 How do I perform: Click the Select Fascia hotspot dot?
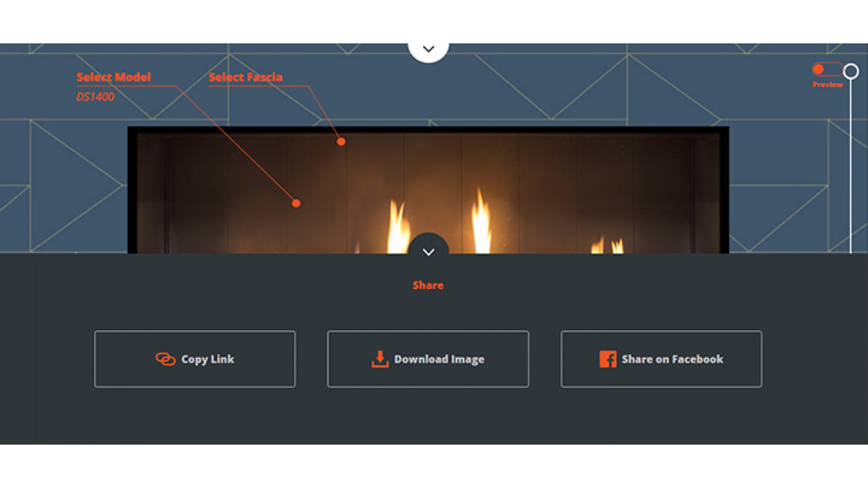coord(341,142)
